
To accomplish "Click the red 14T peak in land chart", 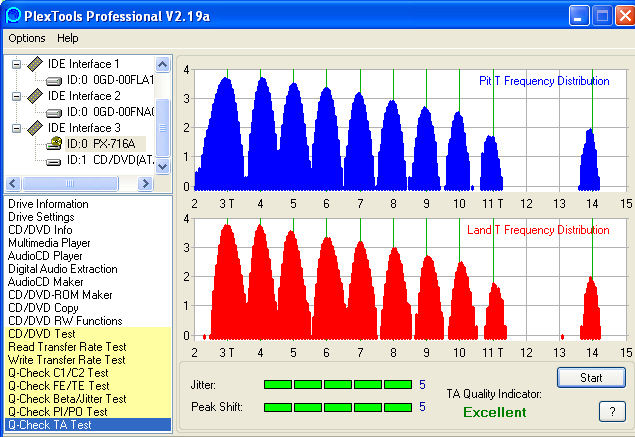I will point(591,309).
